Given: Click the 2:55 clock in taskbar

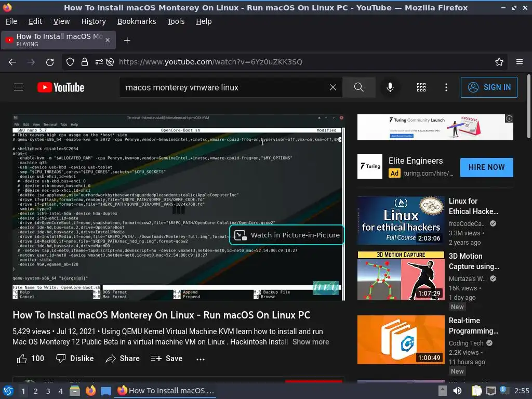Looking at the screenshot, I should point(522,391).
